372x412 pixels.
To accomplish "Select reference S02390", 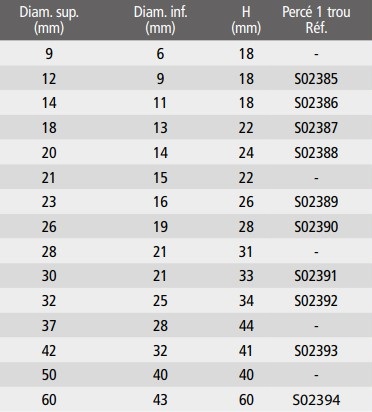I will click(316, 227).
